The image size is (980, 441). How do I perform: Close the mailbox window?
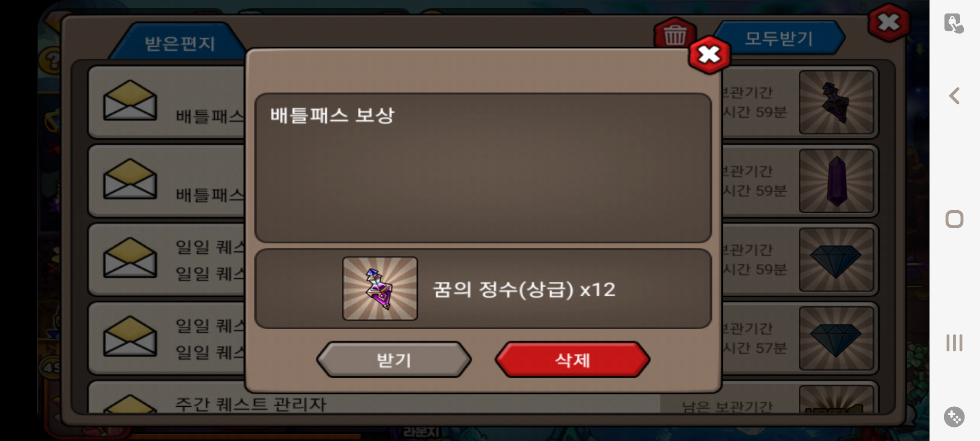[x=889, y=23]
